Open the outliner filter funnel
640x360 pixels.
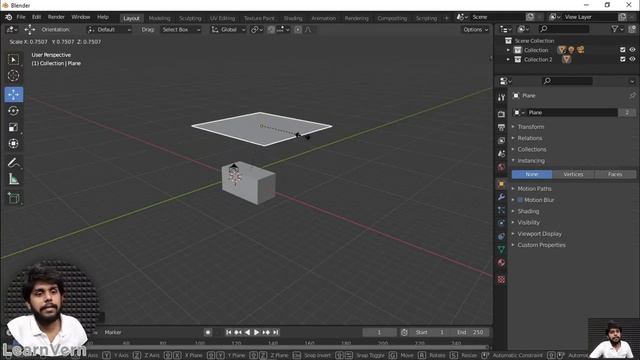(614, 29)
